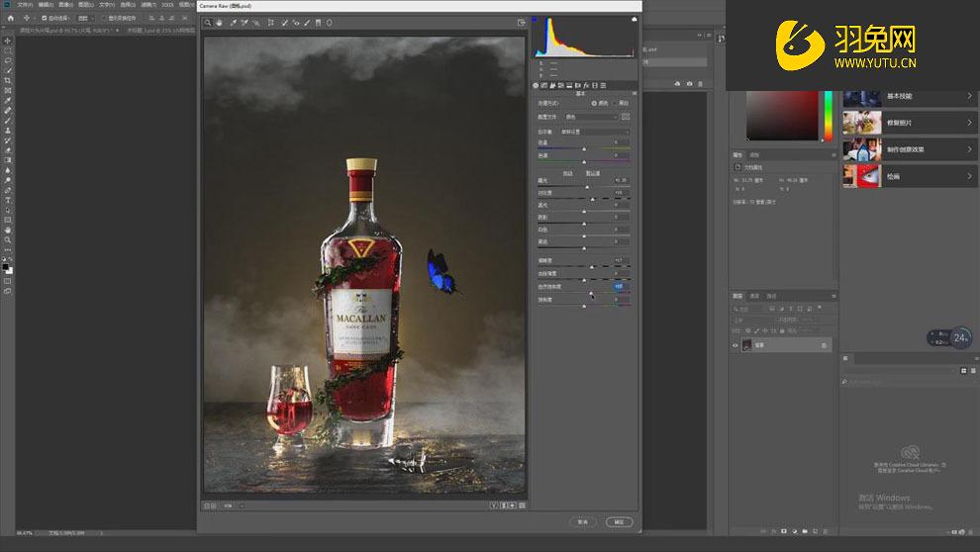Screen dimensions: 980x552
Task: Open the white balance 白平衡 dropdown
Action: 594,132
